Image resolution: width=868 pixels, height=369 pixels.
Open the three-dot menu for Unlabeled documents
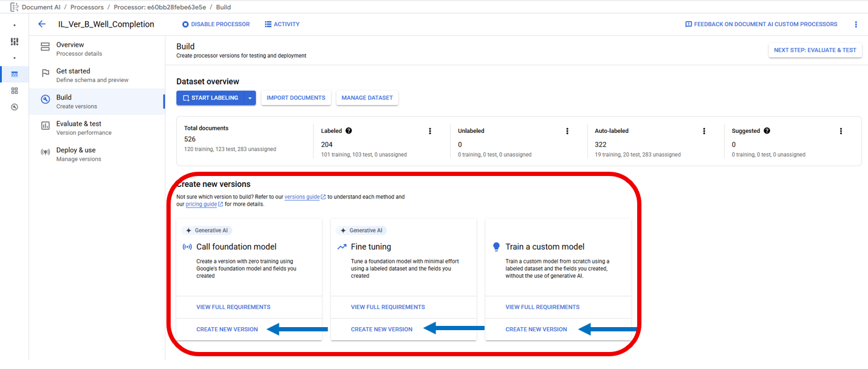click(x=567, y=131)
